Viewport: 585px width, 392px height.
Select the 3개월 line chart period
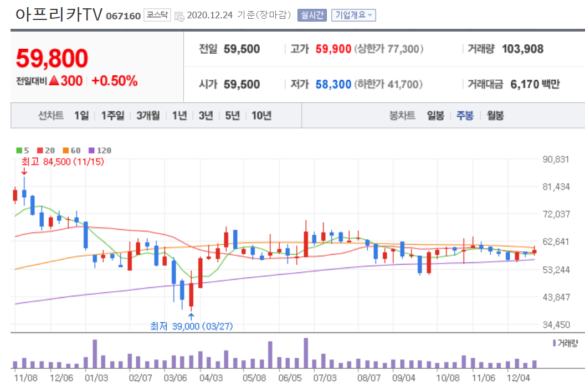(x=148, y=116)
